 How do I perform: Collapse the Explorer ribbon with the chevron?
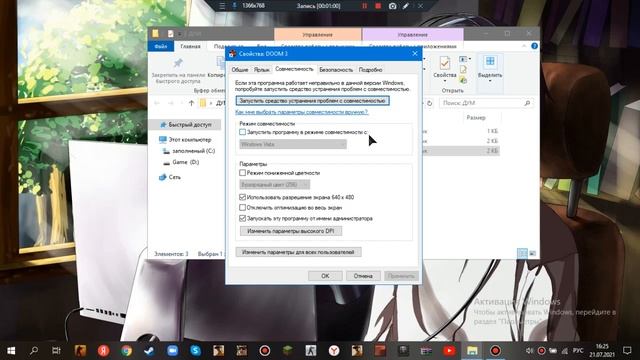click(x=524, y=46)
